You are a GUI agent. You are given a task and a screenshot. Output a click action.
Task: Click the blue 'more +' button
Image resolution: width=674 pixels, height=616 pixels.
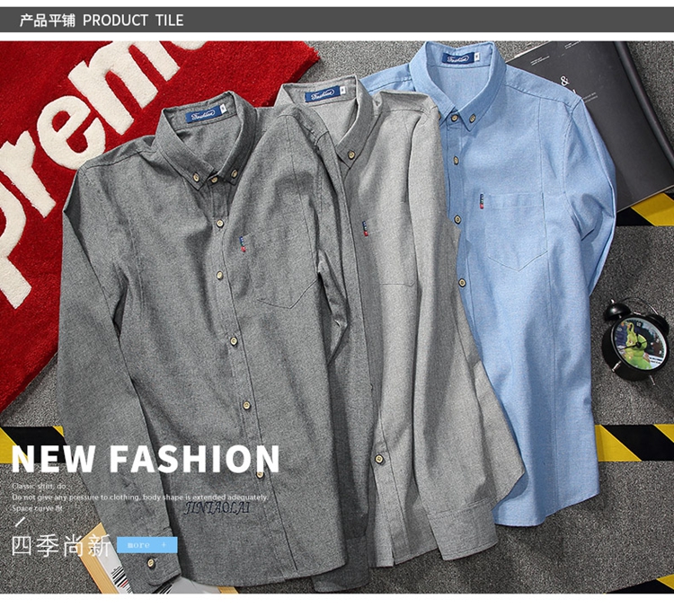point(147,545)
